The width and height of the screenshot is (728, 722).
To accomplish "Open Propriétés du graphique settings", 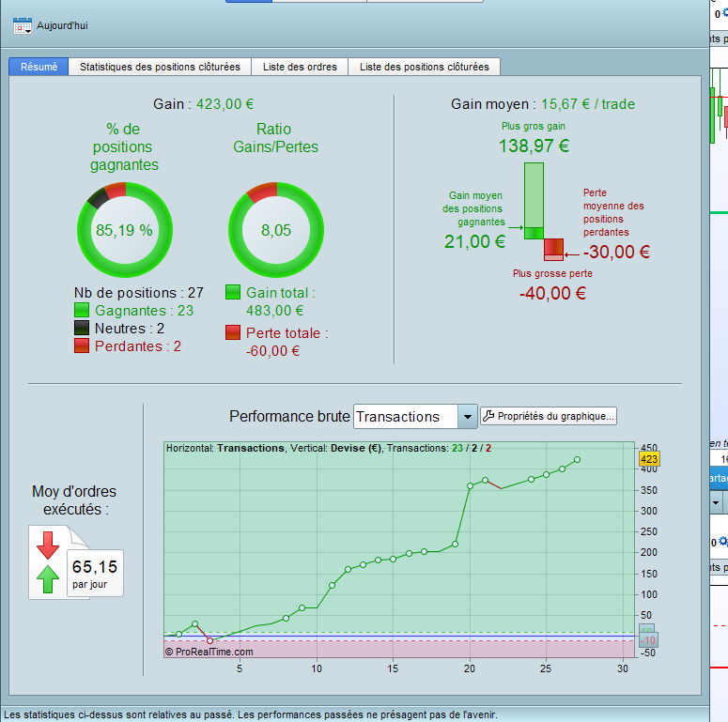I will click(x=549, y=416).
